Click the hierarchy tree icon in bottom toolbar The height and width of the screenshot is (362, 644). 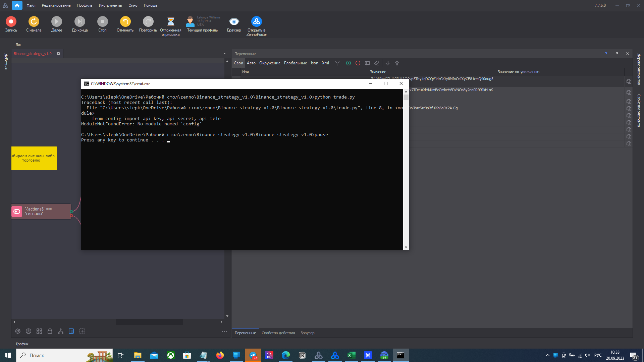click(61, 331)
